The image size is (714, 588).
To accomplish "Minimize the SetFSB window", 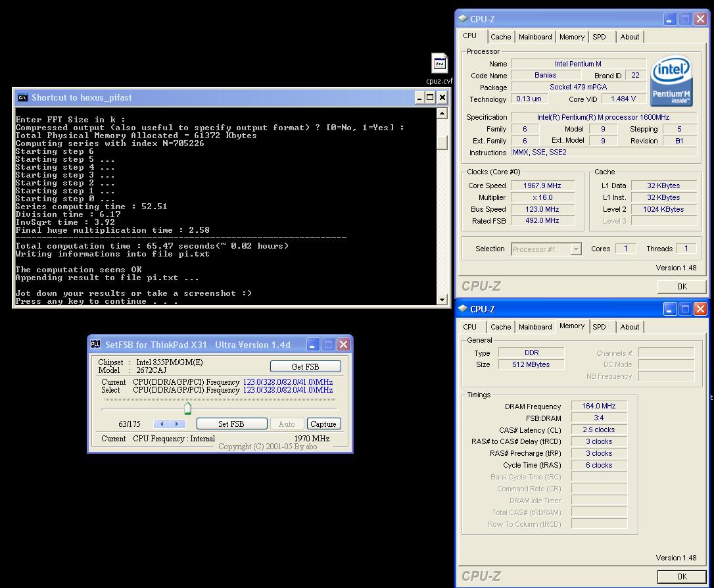I will click(313, 345).
